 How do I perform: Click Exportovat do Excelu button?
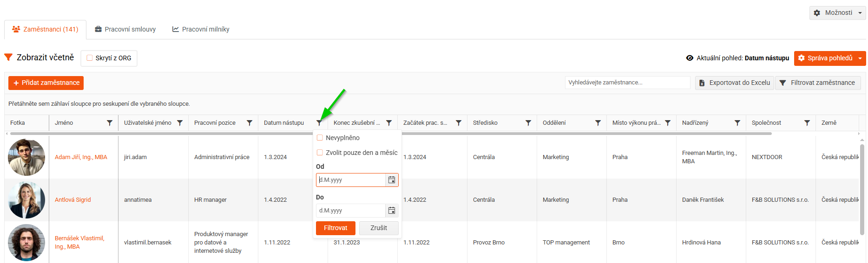pyautogui.click(x=735, y=83)
